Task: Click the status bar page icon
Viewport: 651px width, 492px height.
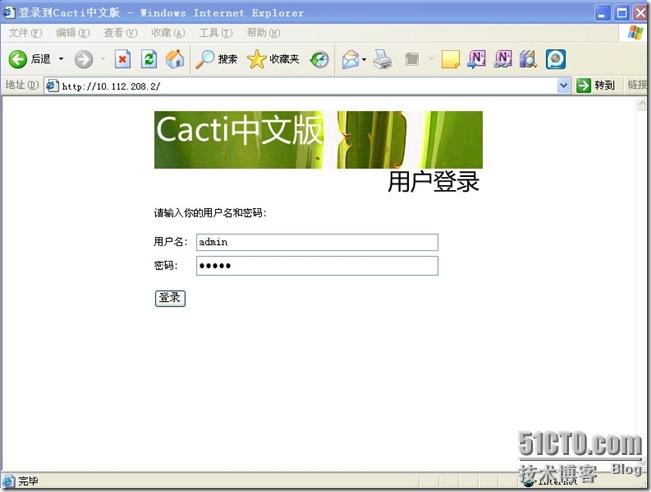Action: click(8, 482)
